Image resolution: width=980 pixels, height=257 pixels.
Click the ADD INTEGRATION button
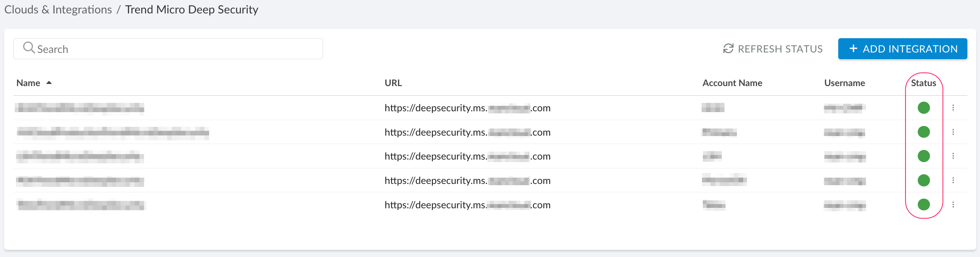902,48
